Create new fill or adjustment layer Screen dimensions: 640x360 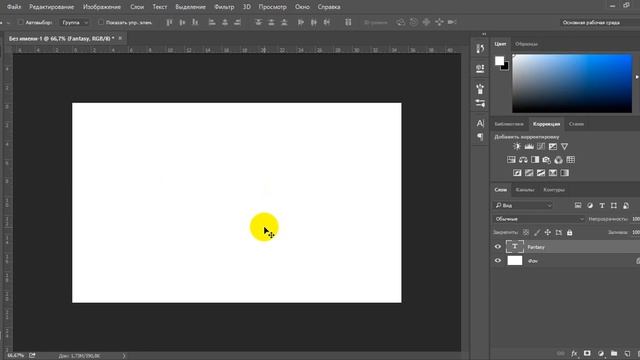pos(601,353)
